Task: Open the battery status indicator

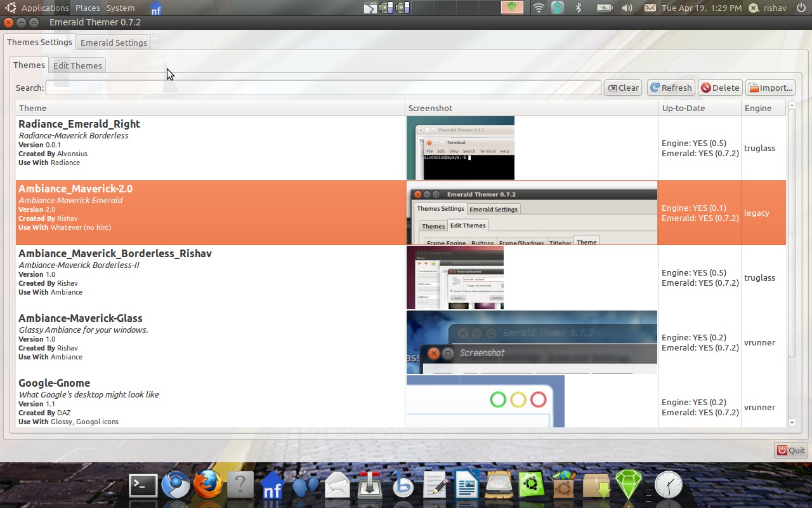Action: [x=604, y=8]
